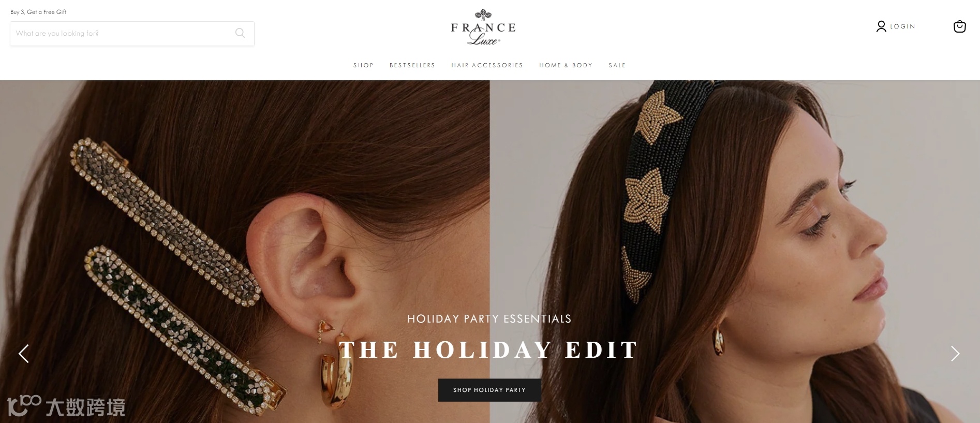Advance to next slide arrow
Image resolution: width=980 pixels, height=423 pixels.
click(955, 354)
